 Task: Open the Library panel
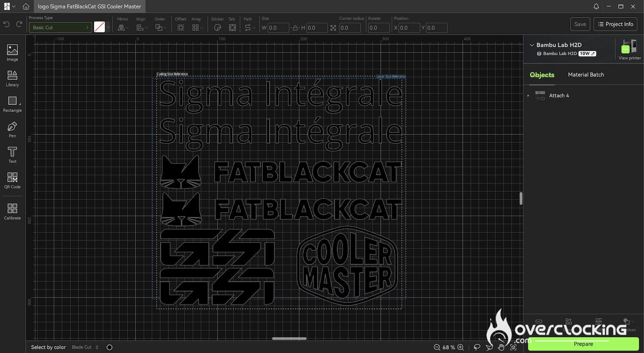[x=12, y=78]
